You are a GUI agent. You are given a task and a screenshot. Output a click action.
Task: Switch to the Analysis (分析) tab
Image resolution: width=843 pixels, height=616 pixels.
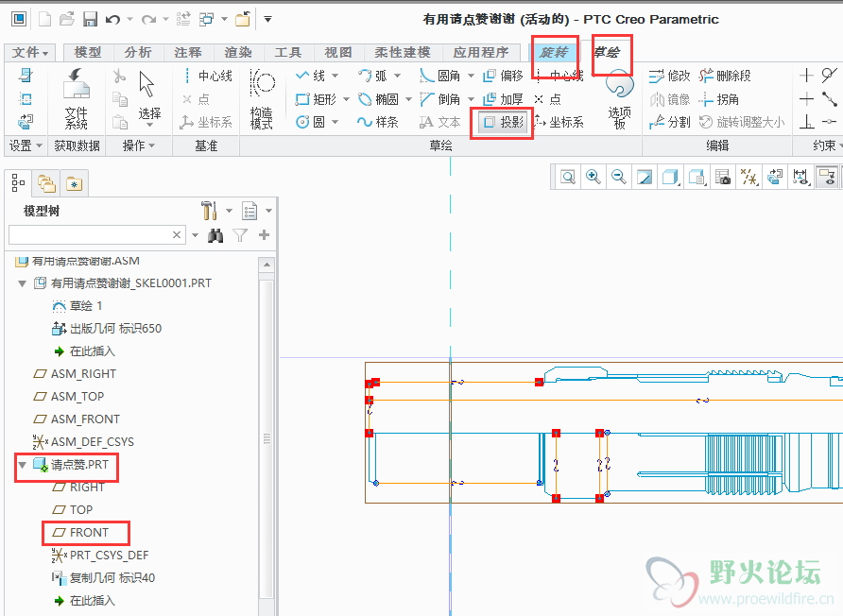[138, 52]
